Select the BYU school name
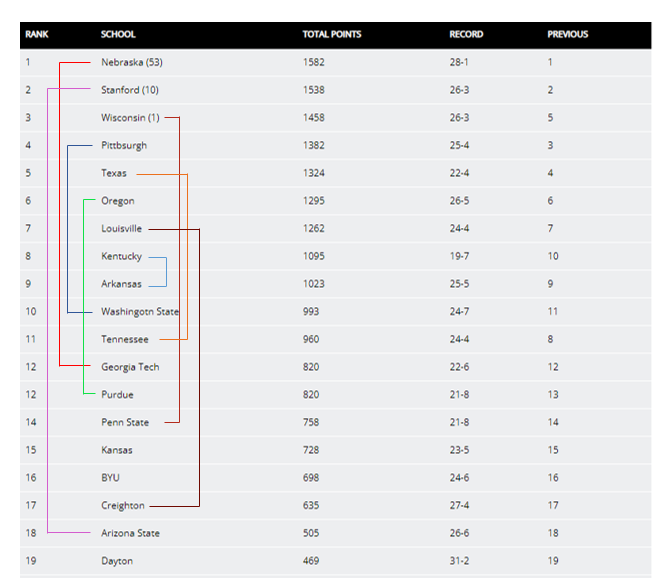669x578 pixels. [111, 478]
